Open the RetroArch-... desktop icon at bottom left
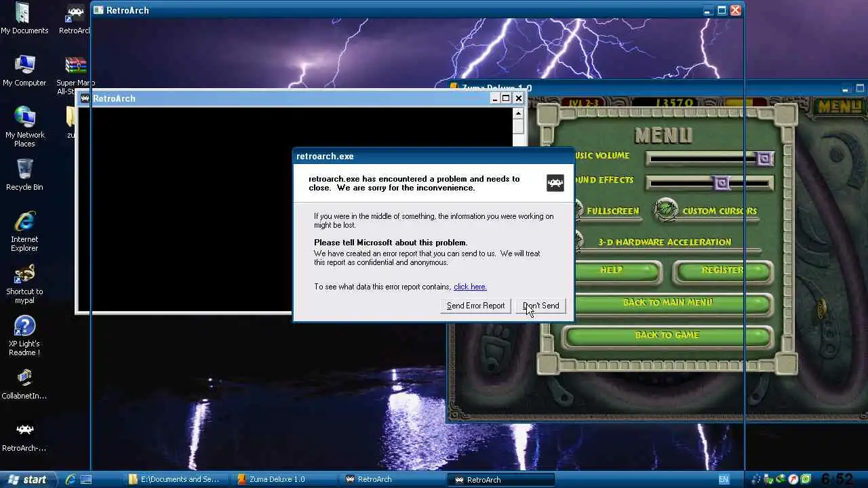 (x=24, y=436)
